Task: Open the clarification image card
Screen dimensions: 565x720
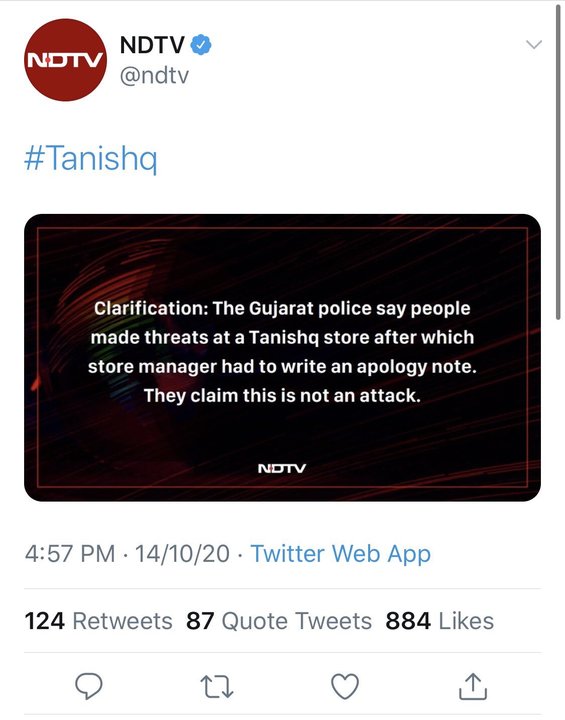Action: coord(282,358)
